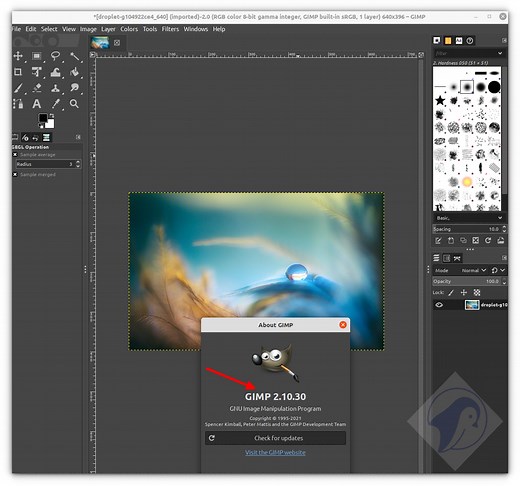Screen dimensions: 520x486
Task: Adjust the Spacing spinner arrows
Action: click(504, 229)
